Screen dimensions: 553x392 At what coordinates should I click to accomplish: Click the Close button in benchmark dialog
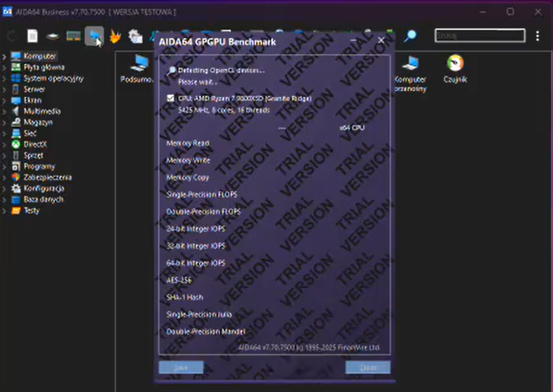(x=368, y=367)
